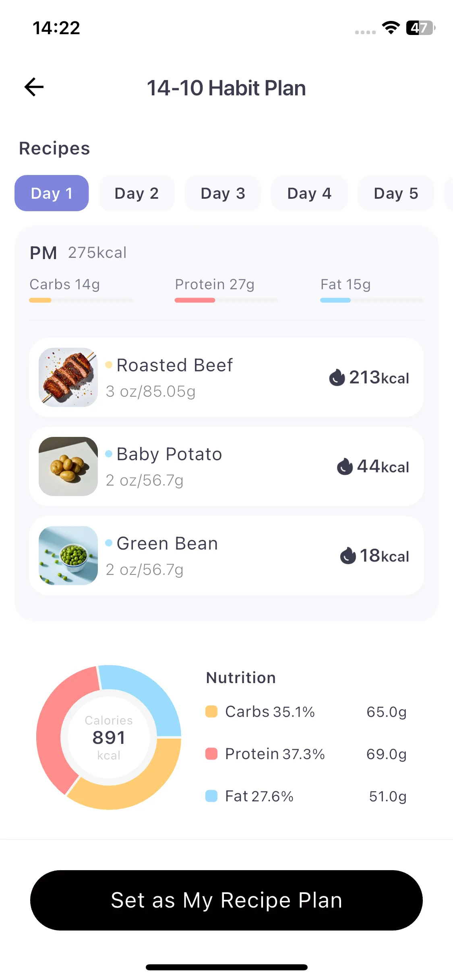The image size is (453, 980).
Task: Tap the 891 kcal calories donut chart
Action: click(109, 737)
